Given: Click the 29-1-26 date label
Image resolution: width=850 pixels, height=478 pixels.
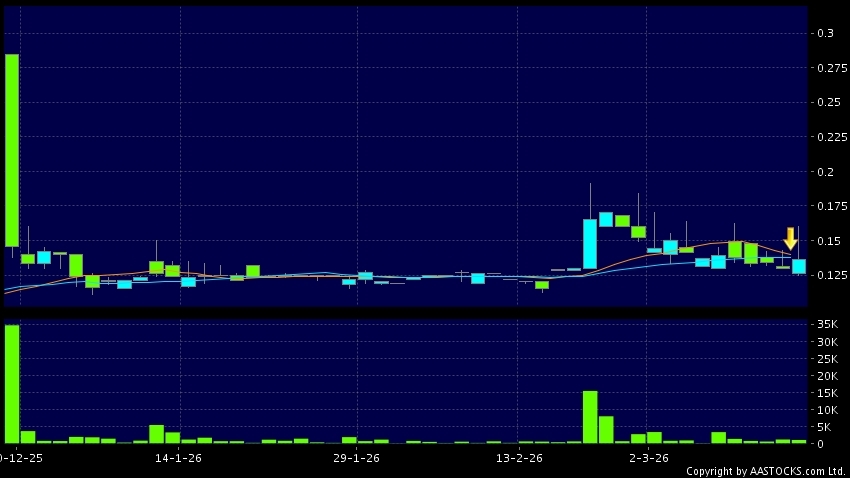Looking at the screenshot, I should (356, 458).
